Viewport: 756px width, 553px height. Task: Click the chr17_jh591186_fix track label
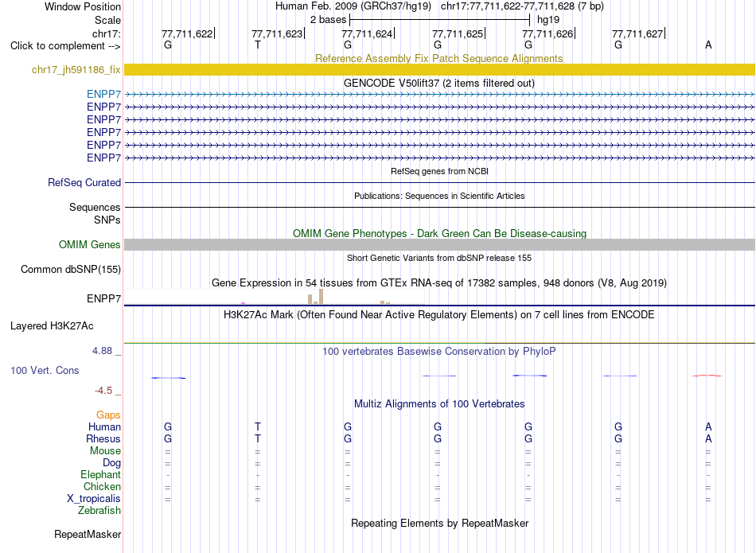(x=76, y=69)
